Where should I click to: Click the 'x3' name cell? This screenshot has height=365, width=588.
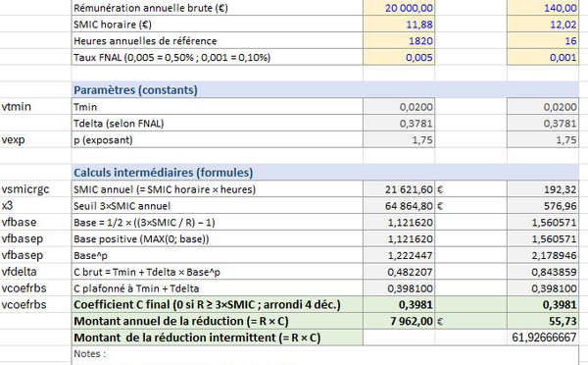pos(35,206)
